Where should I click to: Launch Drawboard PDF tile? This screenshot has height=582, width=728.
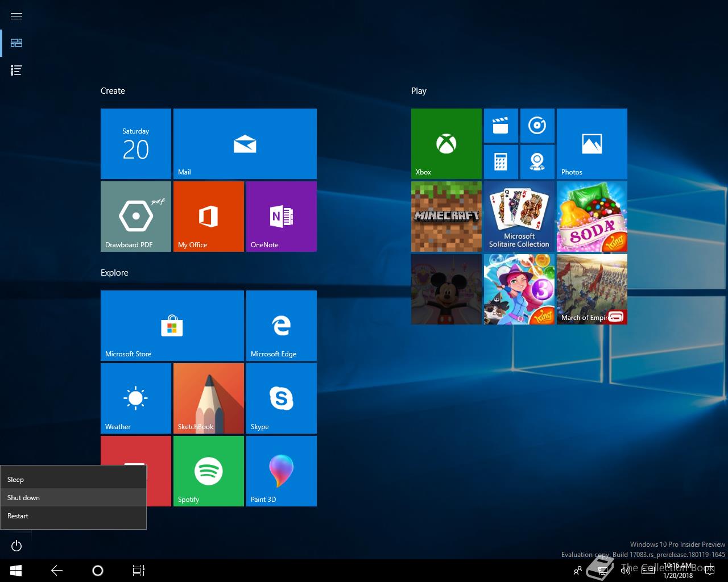click(136, 217)
